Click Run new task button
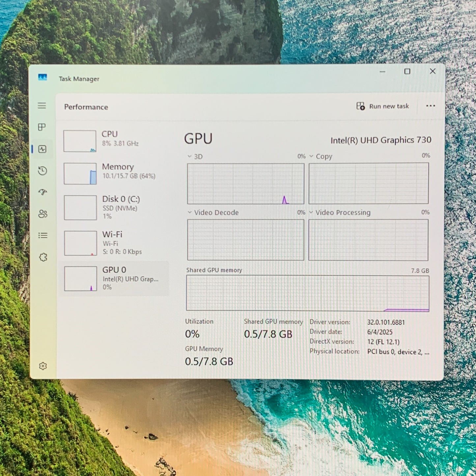The image size is (476, 476). coord(383,106)
